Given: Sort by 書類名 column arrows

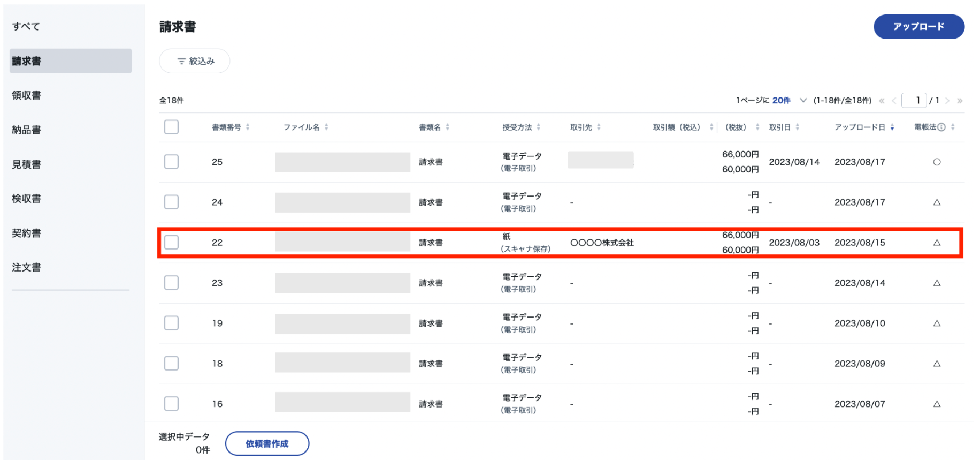Looking at the screenshot, I should [448, 127].
